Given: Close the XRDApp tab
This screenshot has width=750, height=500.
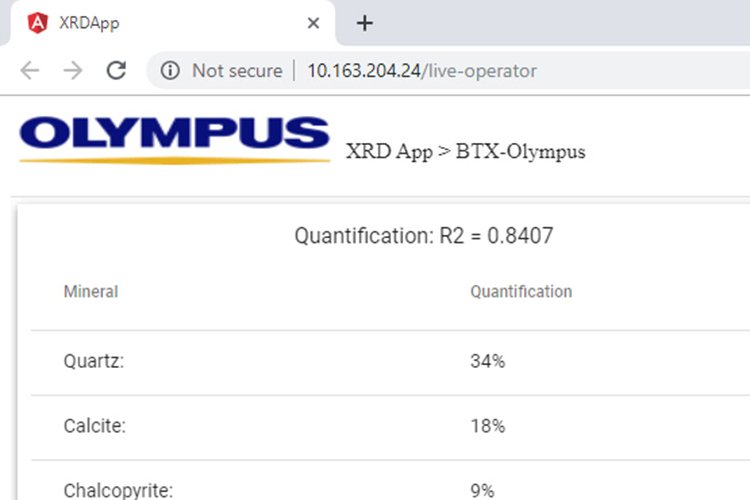Looking at the screenshot, I should 312,23.
